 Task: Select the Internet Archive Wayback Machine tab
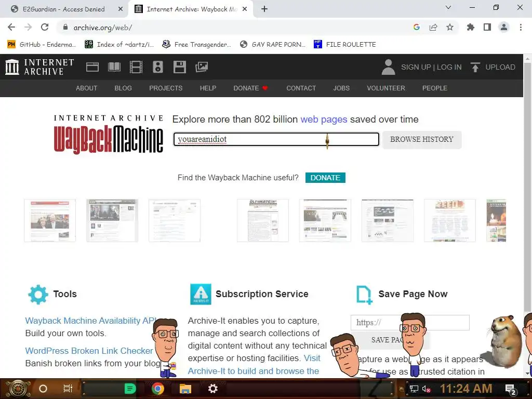click(x=192, y=9)
